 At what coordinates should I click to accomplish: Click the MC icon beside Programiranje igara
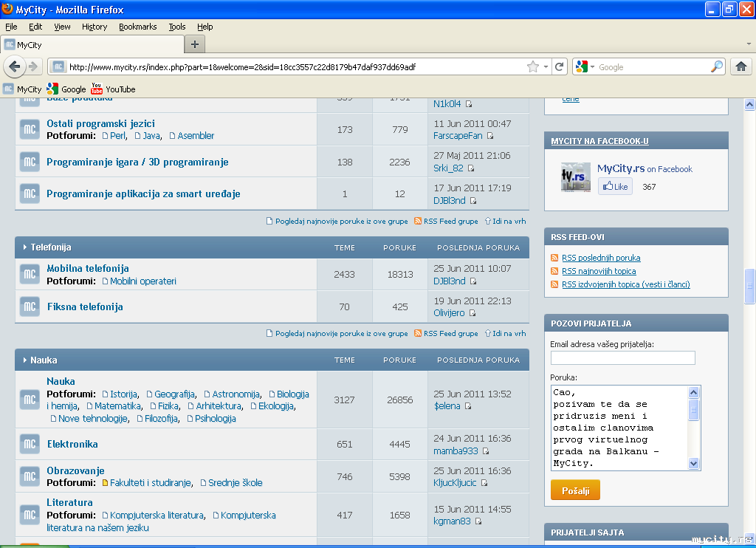[x=30, y=162]
